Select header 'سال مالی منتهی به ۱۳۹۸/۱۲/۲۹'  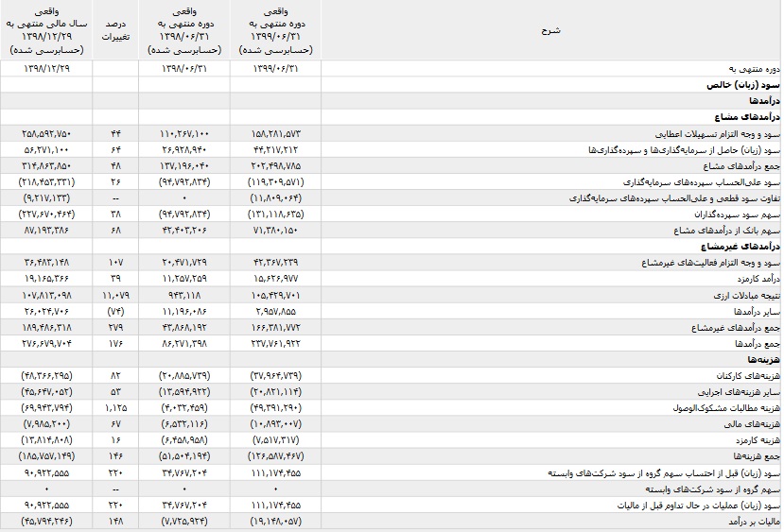click(46, 30)
